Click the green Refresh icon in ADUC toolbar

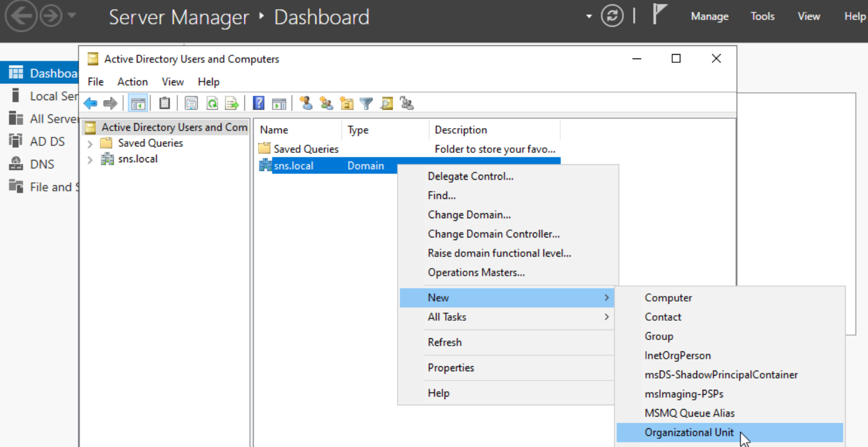[212, 103]
